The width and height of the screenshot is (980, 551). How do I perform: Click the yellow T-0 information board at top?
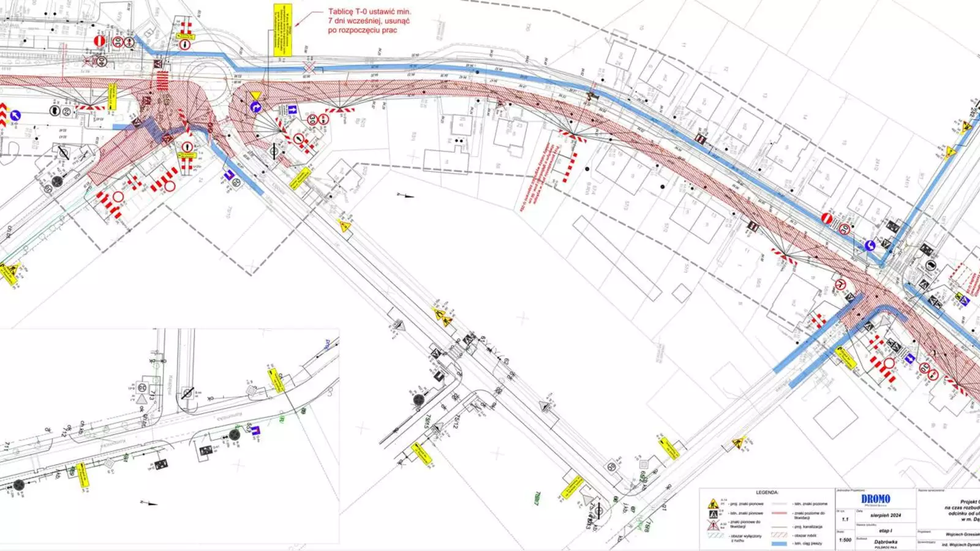tap(282, 29)
